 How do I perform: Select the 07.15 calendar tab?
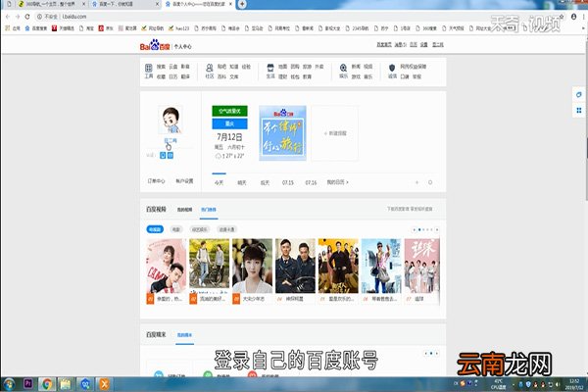coord(287,182)
